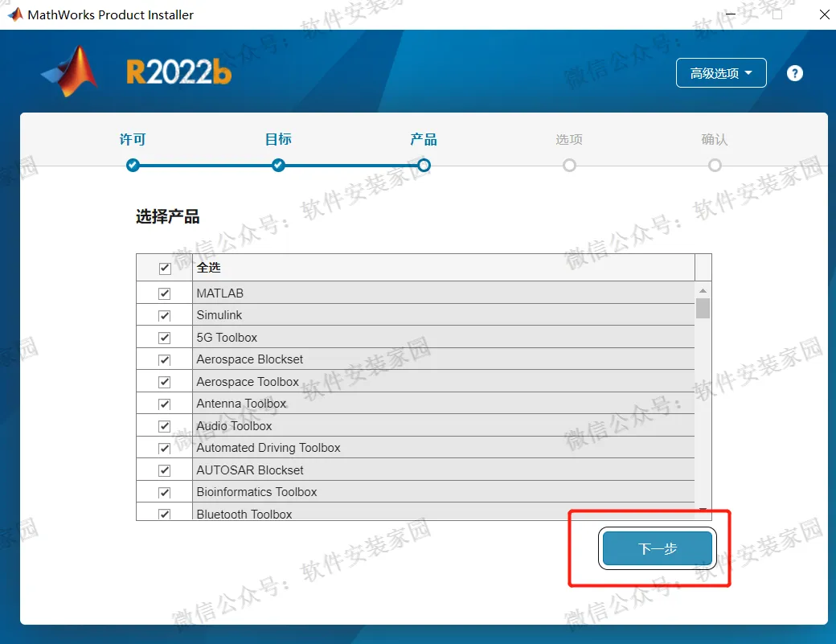Click the MATLAB product name
Viewport: 836px width, 644px height.
click(219, 293)
